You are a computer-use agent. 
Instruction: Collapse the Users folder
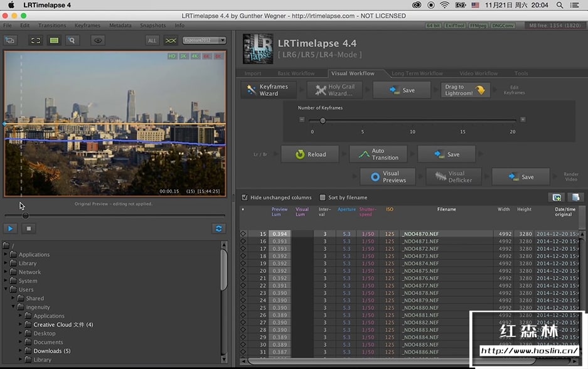(6, 289)
